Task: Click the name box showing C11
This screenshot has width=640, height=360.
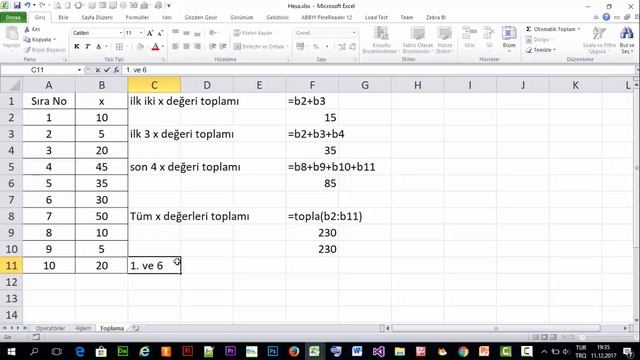Action: point(38,70)
